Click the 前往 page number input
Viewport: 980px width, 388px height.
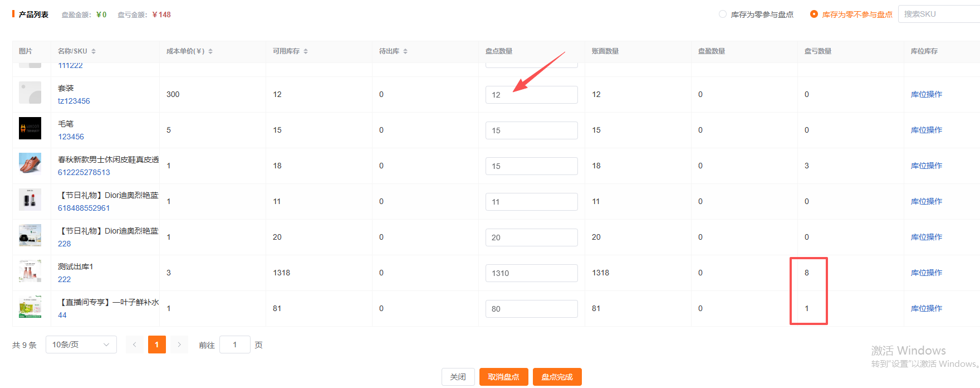click(x=234, y=345)
